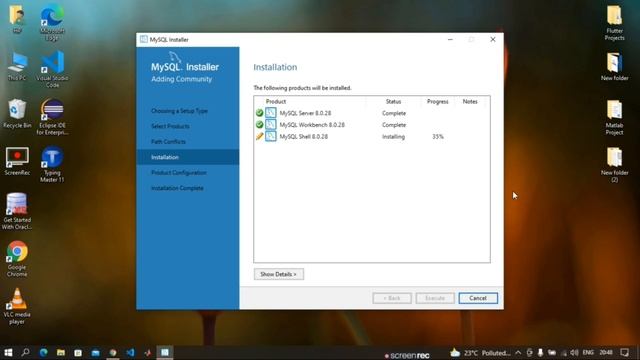Select the Eclipse IDE desktop shortcut

click(52, 117)
